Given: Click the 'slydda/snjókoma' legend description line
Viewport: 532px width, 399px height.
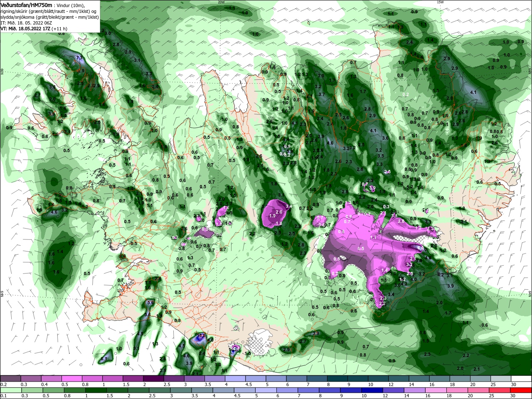Looking at the screenshot, I should [49, 17].
